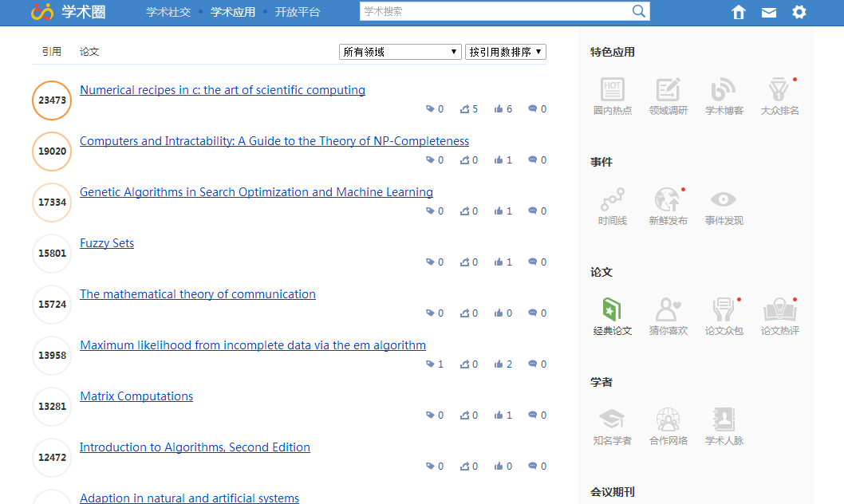The image size is (844, 504).
Task: Open the 所有领域 field dropdown
Action: (x=400, y=52)
